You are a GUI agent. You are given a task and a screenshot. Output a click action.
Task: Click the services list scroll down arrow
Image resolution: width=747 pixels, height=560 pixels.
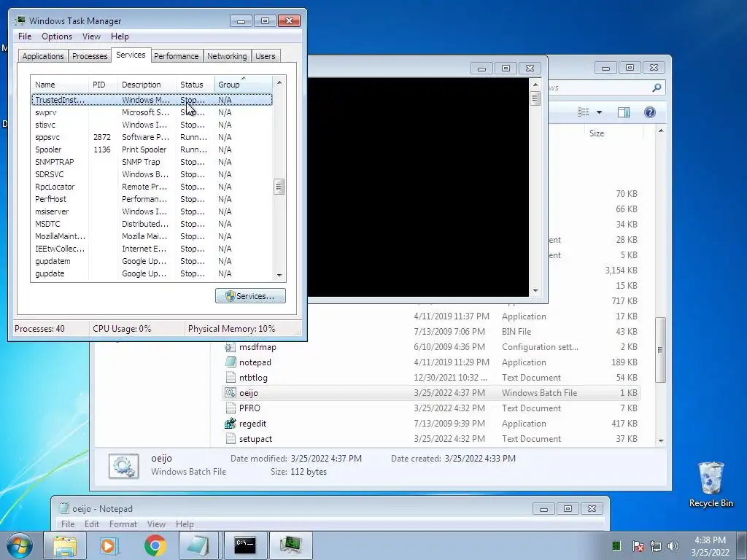[x=279, y=275]
